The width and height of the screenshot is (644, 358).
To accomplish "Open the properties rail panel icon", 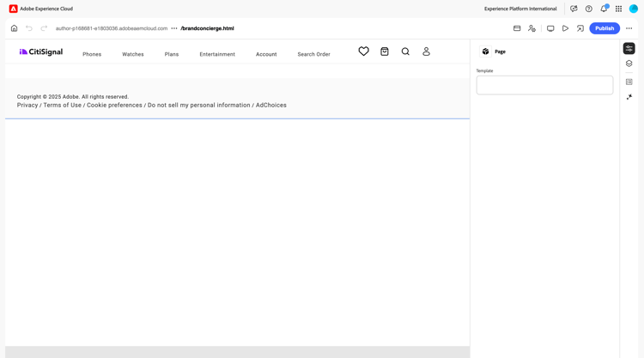I will click(629, 48).
